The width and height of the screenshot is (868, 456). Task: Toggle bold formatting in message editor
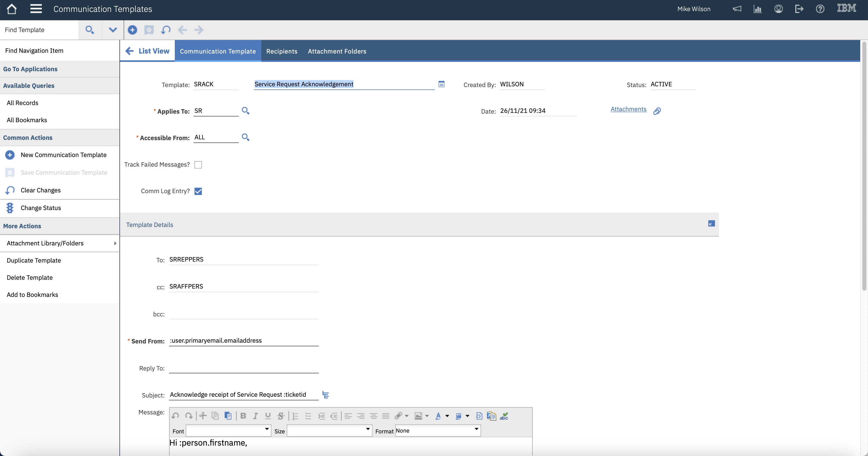[x=243, y=416]
